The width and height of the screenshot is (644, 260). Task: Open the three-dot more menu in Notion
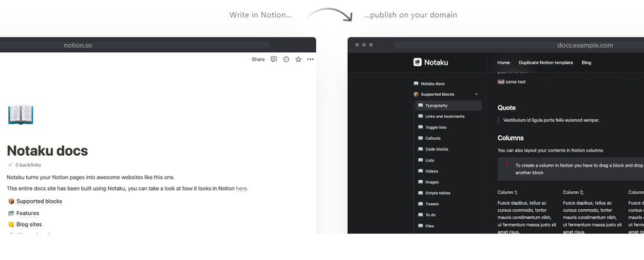point(310,60)
